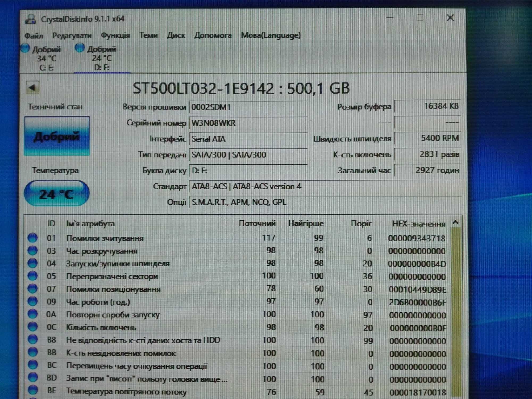Click the serial number field W3N08WKR

pos(248,123)
